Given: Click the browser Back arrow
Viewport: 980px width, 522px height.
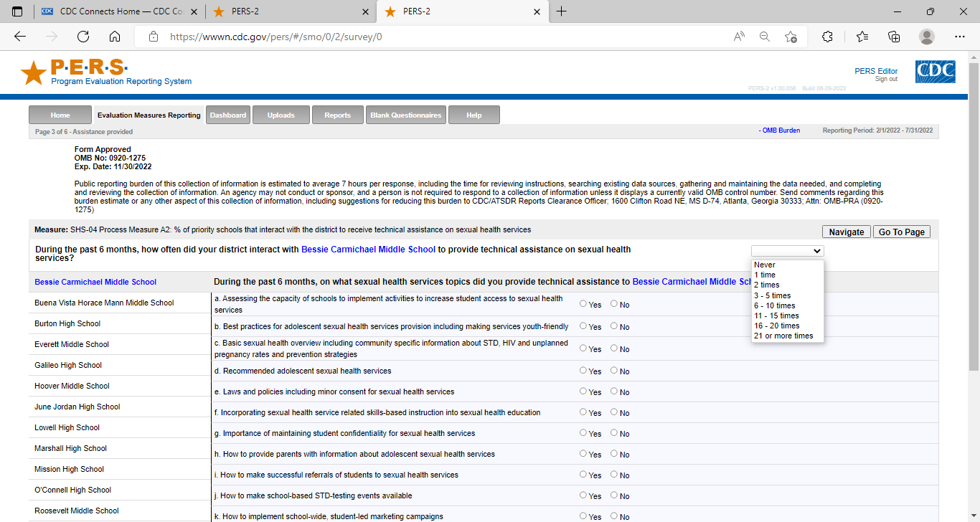Looking at the screenshot, I should (x=20, y=37).
